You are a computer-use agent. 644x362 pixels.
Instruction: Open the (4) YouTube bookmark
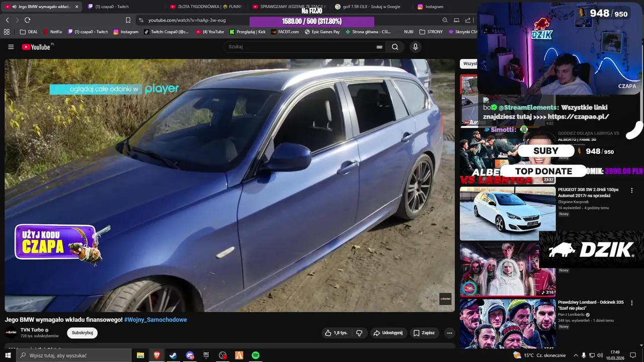point(210,32)
